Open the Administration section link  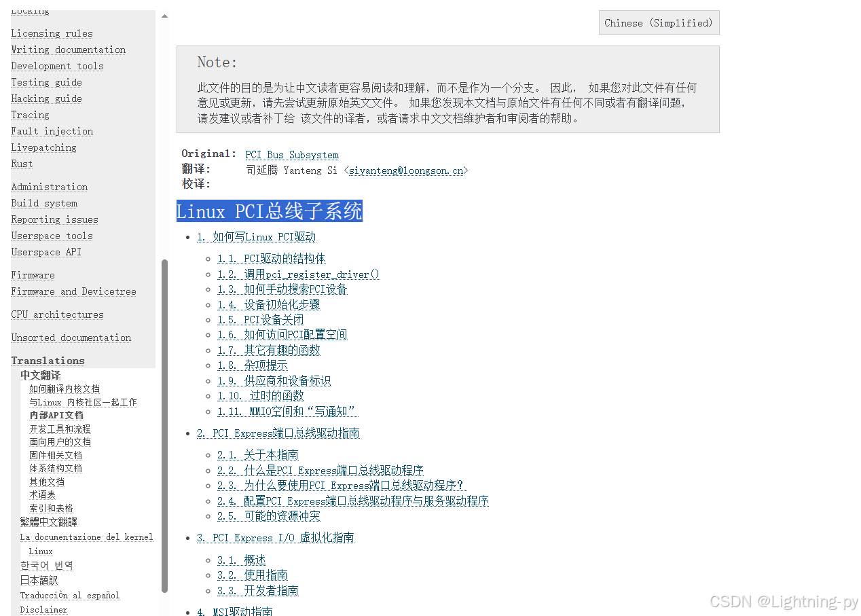pyautogui.click(x=49, y=187)
